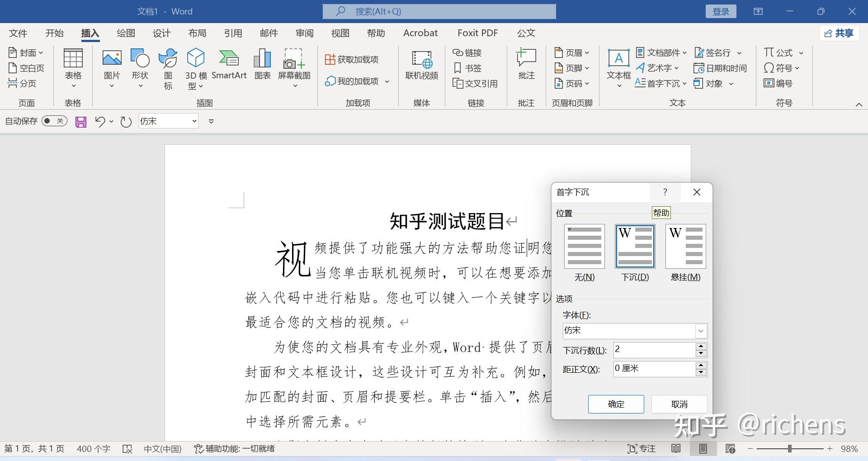This screenshot has width=868, height=461.
Task: Insert 日期和时间 date and time
Action: click(720, 68)
